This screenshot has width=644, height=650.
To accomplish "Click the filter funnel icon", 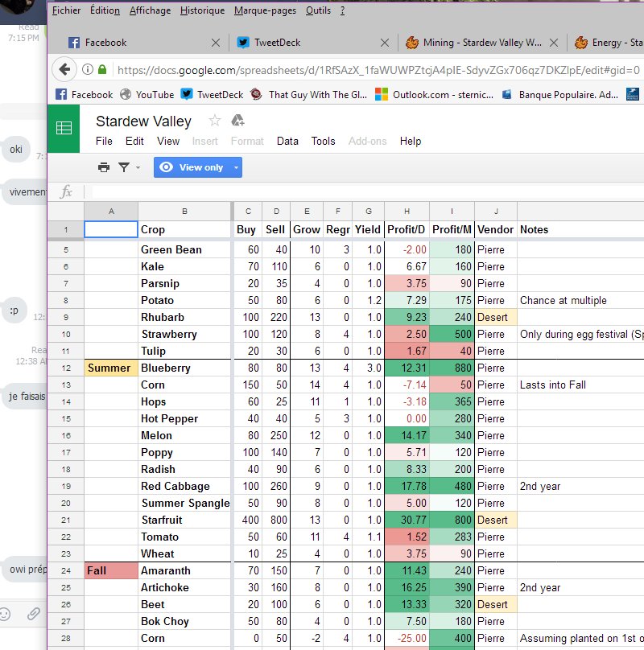I will coord(124,167).
